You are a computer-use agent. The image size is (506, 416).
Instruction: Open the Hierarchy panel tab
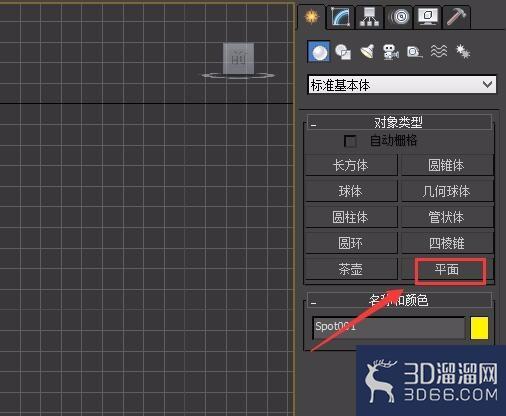click(x=369, y=17)
